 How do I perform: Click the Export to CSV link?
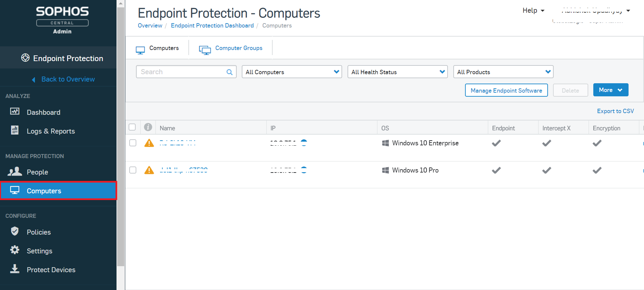[615, 111]
